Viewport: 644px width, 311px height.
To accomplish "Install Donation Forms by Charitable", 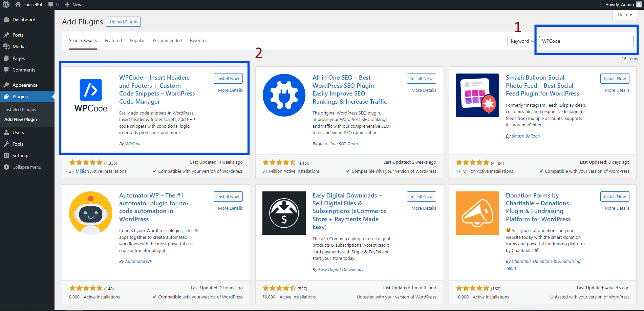I will tap(615, 196).
